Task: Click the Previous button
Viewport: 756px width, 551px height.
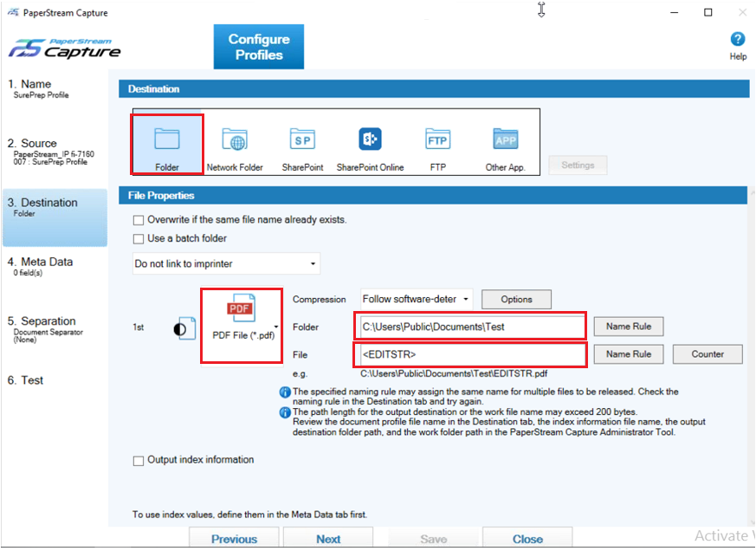Action: coord(234,539)
